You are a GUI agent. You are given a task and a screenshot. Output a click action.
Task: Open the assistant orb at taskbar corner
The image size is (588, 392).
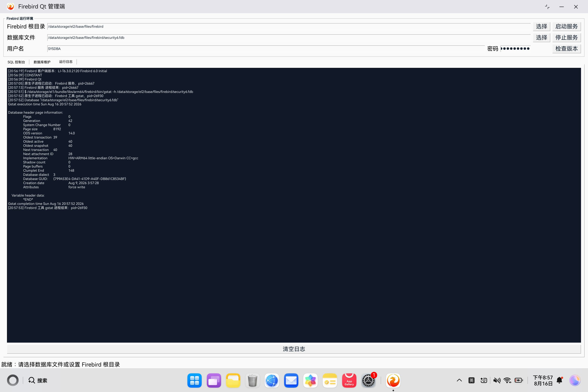575,381
